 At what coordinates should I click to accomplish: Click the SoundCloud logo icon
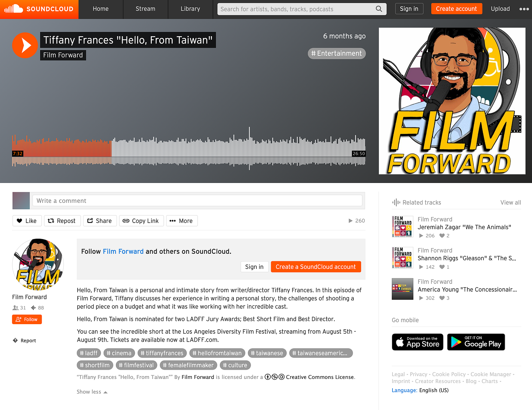(x=14, y=9)
